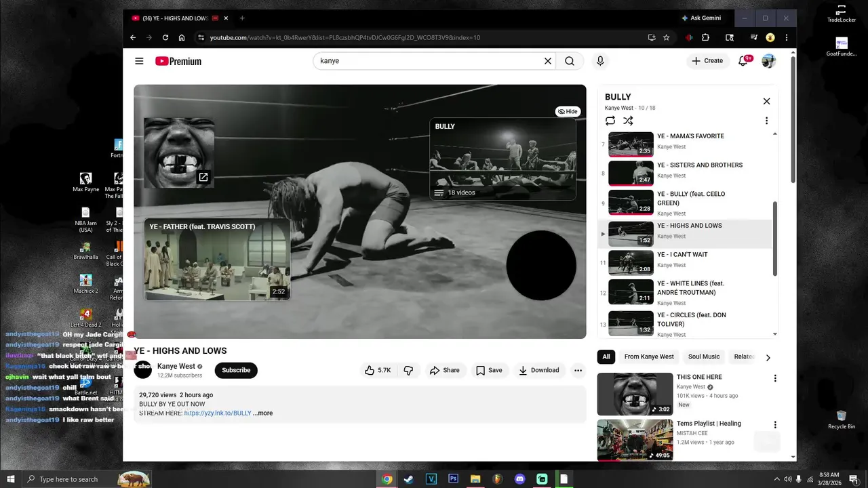
Task: Submit search with magnifier button
Action: click(x=570, y=61)
